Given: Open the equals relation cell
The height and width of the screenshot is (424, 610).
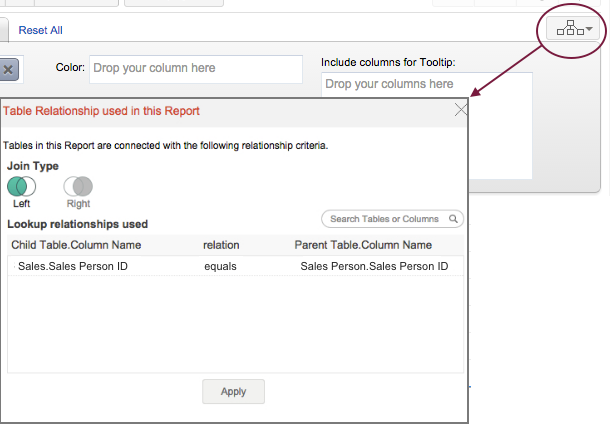Looking at the screenshot, I should [220, 267].
